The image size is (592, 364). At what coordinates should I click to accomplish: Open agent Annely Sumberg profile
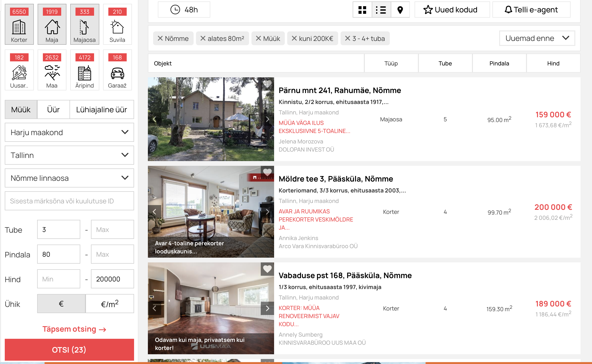click(x=301, y=335)
